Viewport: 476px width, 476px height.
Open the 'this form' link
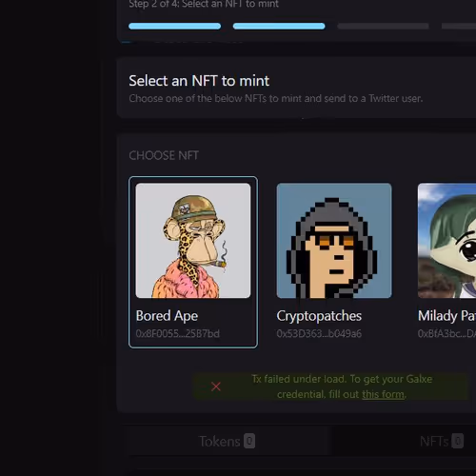point(384,394)
